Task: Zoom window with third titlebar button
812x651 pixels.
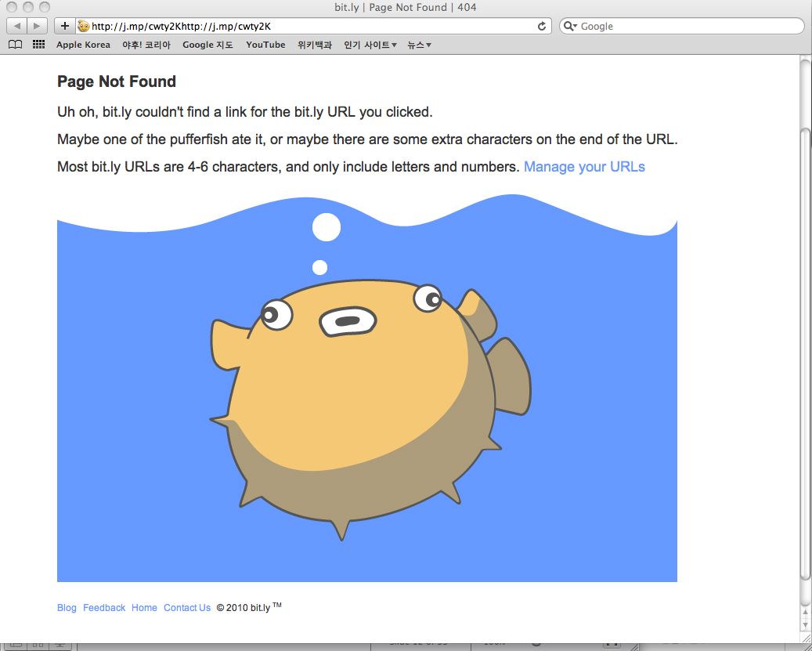Action: (45, 7)
